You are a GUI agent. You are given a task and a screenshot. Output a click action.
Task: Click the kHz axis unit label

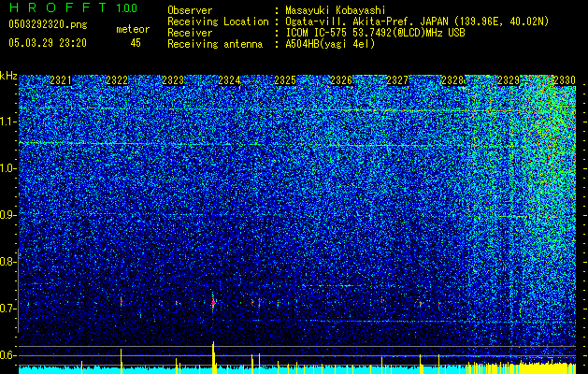tap(8, 76)
